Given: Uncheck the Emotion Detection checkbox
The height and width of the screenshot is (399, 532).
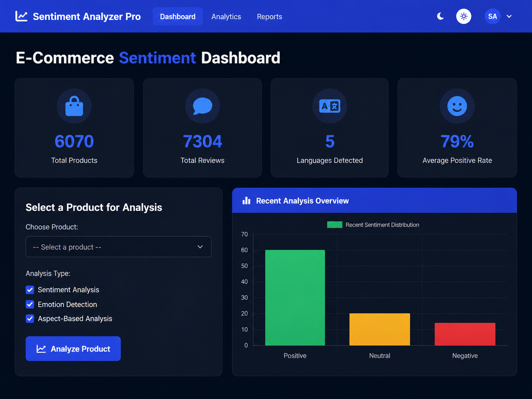Looking at the screenshot, I should click(x=30, y=304).
